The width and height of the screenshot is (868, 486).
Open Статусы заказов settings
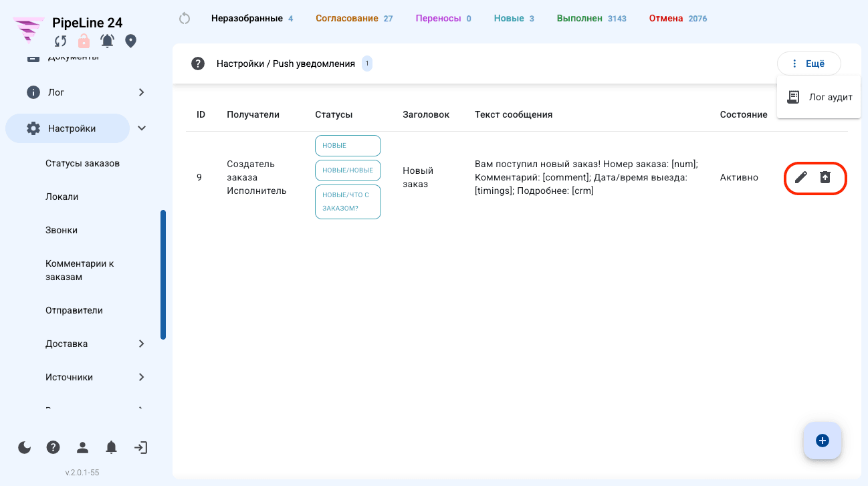click(83, 163)
